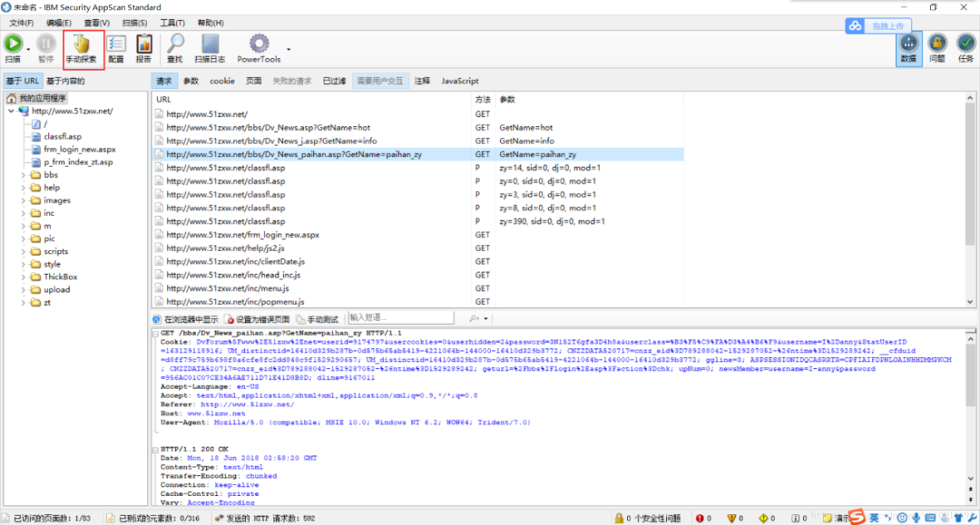Start the scan with the green play icon

click(13, 44)
